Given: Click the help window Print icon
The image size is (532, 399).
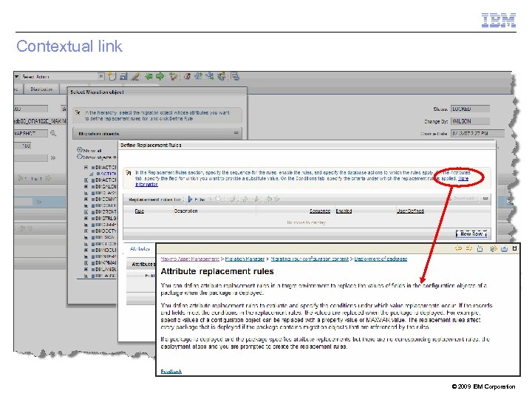Looking at the screenshot, I should (x=504, y=249).
